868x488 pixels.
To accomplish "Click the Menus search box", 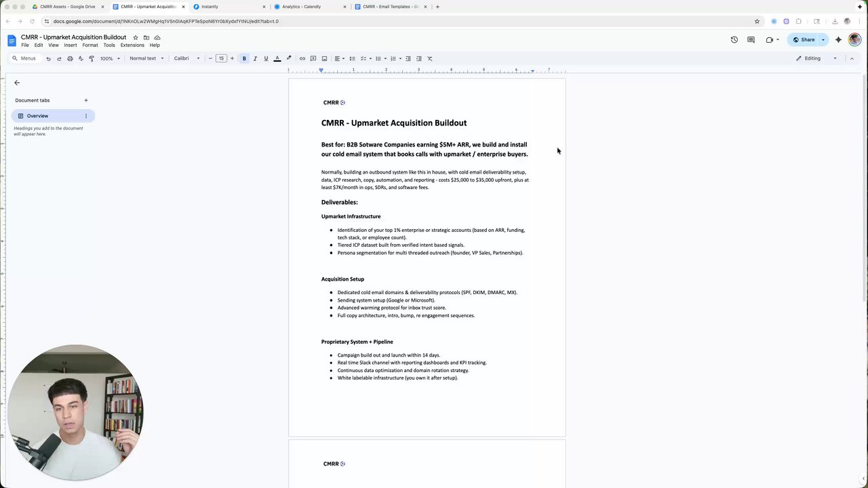I will coord(25,58).
